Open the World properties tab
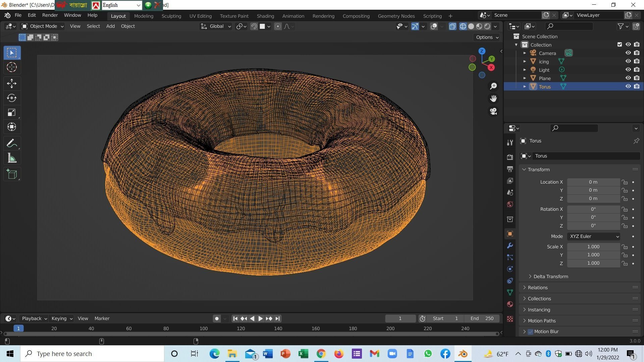The height and width of the screenshot is (362, 644). point(510,204)
